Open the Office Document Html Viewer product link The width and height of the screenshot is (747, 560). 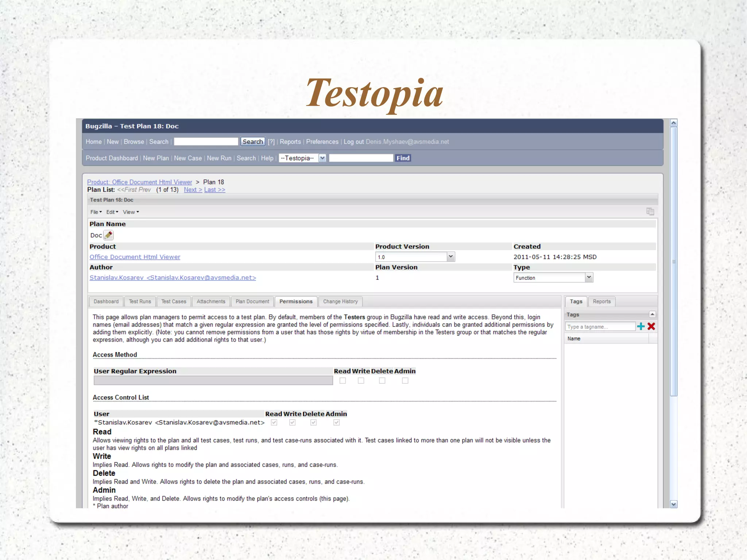point(135,257)
